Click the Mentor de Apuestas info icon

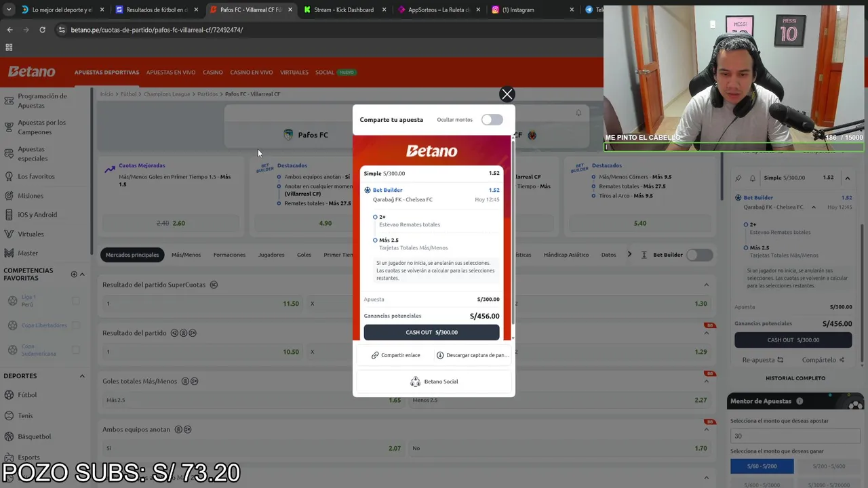click(x=800, y=401)
